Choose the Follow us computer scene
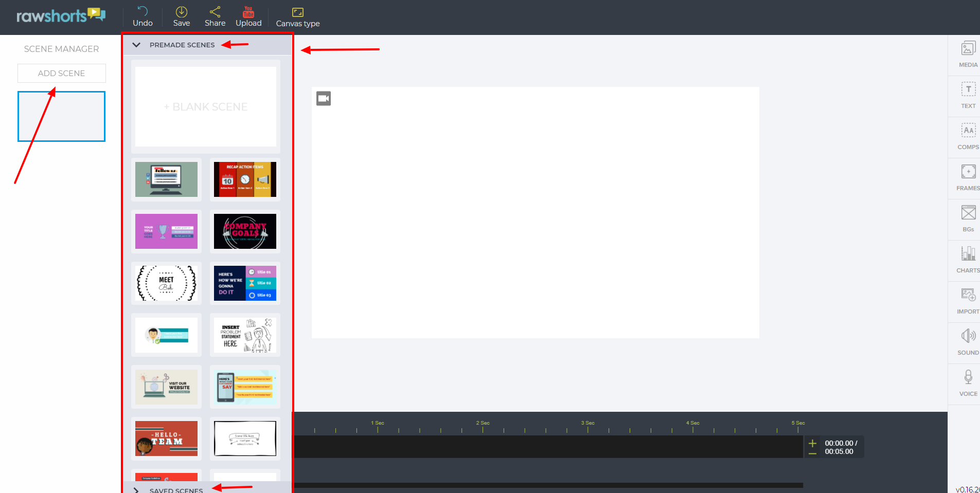Screen dimensions: 980x493 click(x=166, y=179)
